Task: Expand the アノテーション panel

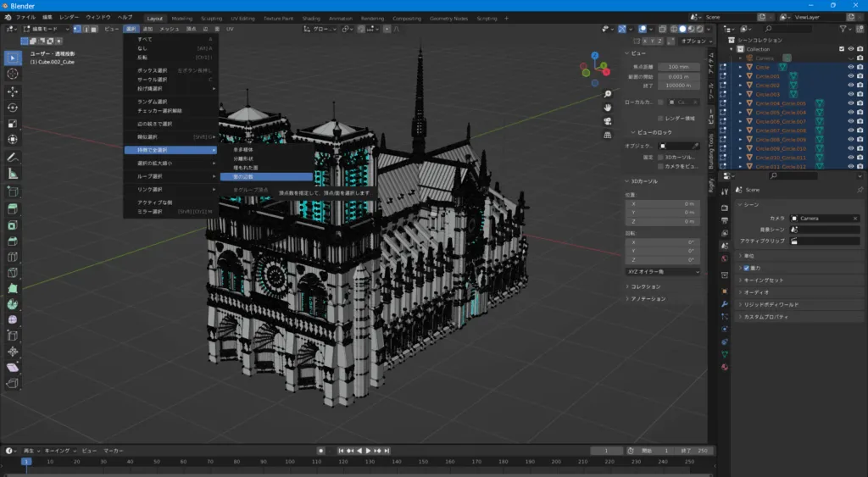Action: click(648, 299)
